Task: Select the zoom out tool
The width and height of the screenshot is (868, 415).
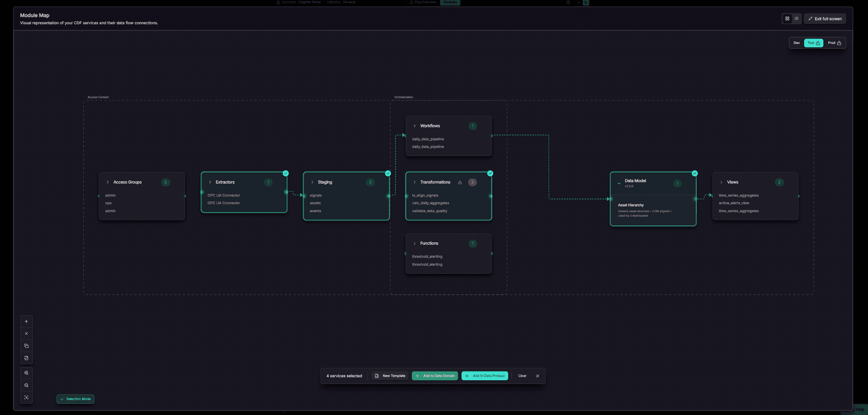Action: pos(26,385)
